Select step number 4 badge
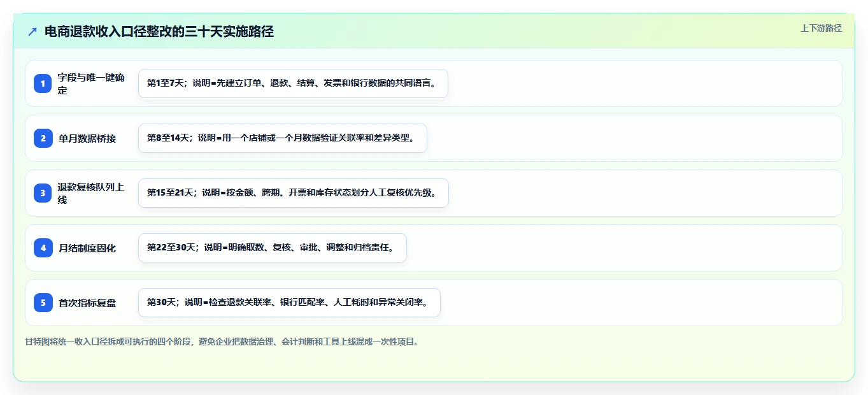 click(x=43, y=248)
